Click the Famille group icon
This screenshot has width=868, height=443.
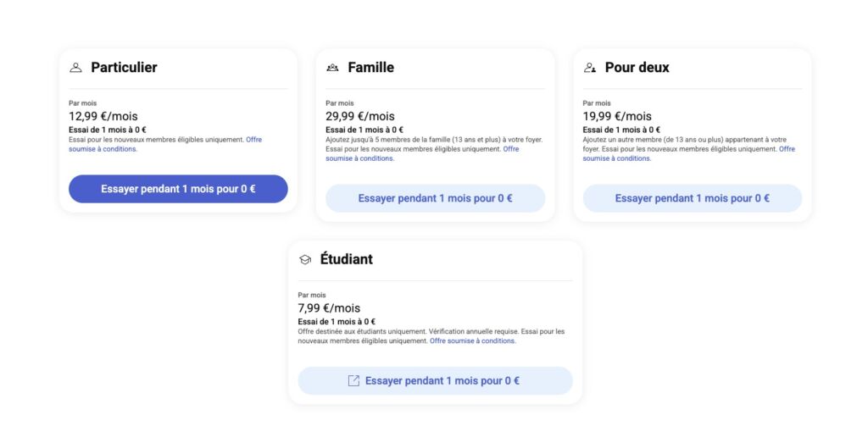coord(332,68)
